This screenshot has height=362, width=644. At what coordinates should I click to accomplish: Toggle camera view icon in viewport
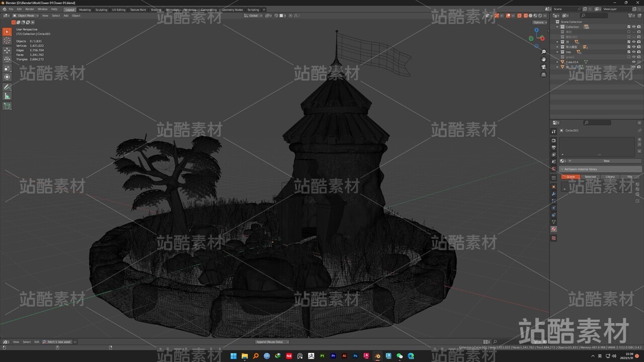(543, 67)
